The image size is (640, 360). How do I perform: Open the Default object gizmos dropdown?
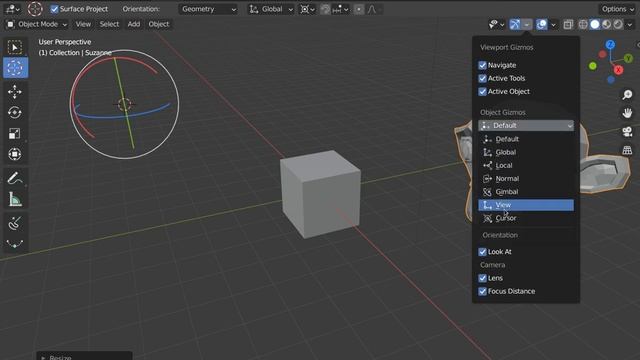point(526,126)
